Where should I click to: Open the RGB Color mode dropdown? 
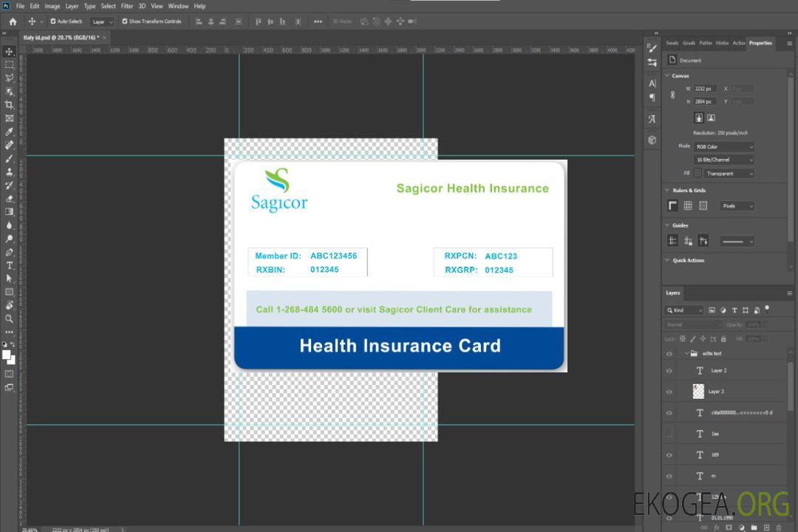click(x=723, y=146)
